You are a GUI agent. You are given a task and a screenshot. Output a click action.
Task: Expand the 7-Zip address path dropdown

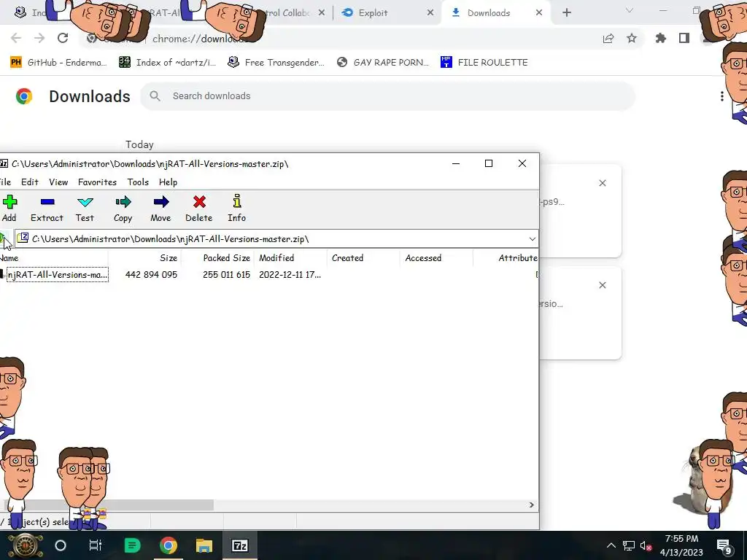point(532,239)
